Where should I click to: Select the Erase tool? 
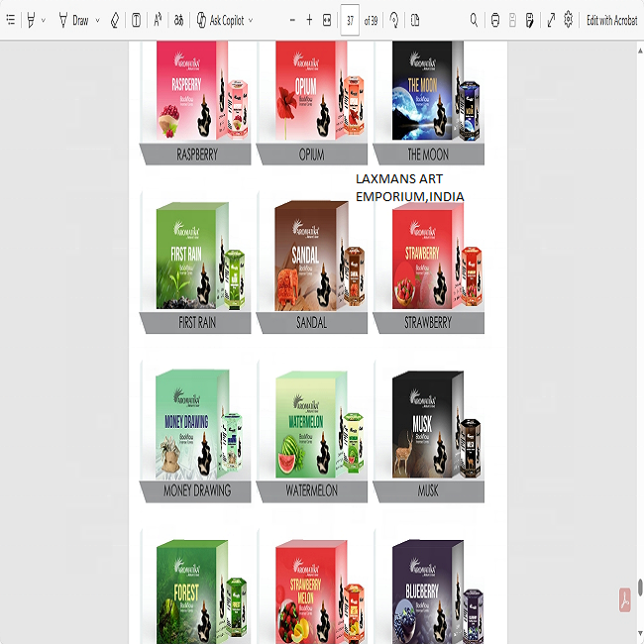click(x=115, y=20)
